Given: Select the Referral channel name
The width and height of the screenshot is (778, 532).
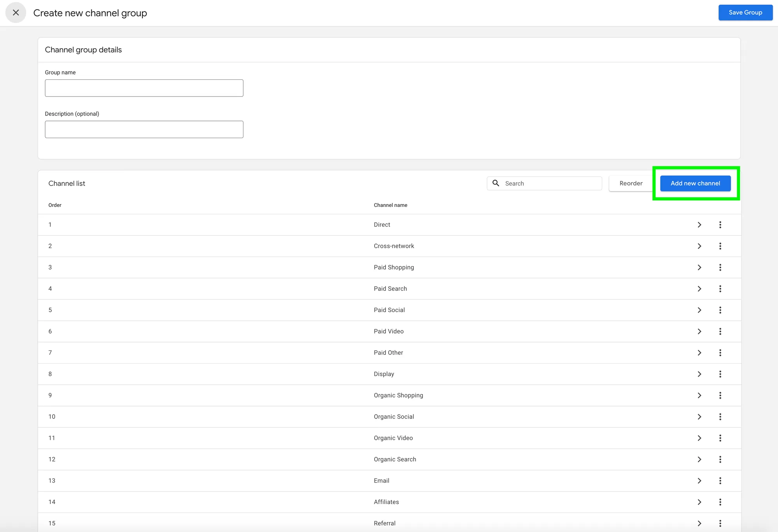Looking at the screenshot, I should pos(384,523).
